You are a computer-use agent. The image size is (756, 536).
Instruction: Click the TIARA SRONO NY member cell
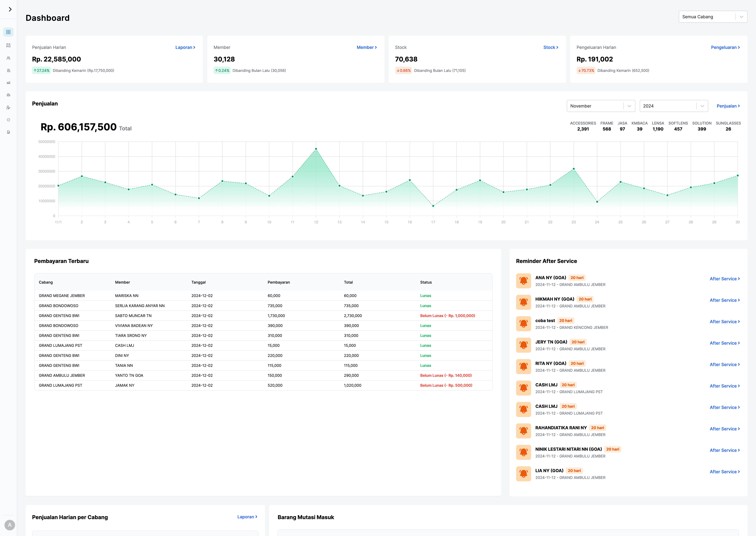pos(131,336)
